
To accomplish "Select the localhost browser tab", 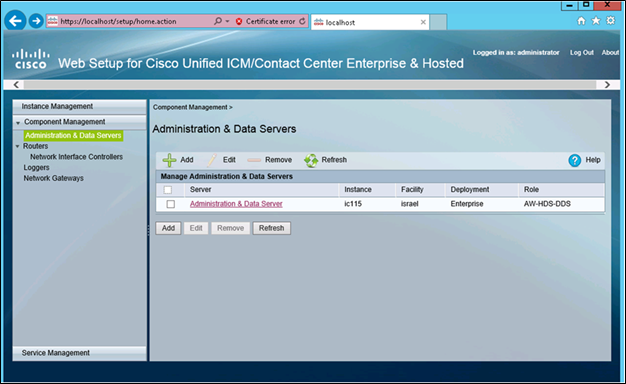I will pyautogui.click(x=370, y=22).
